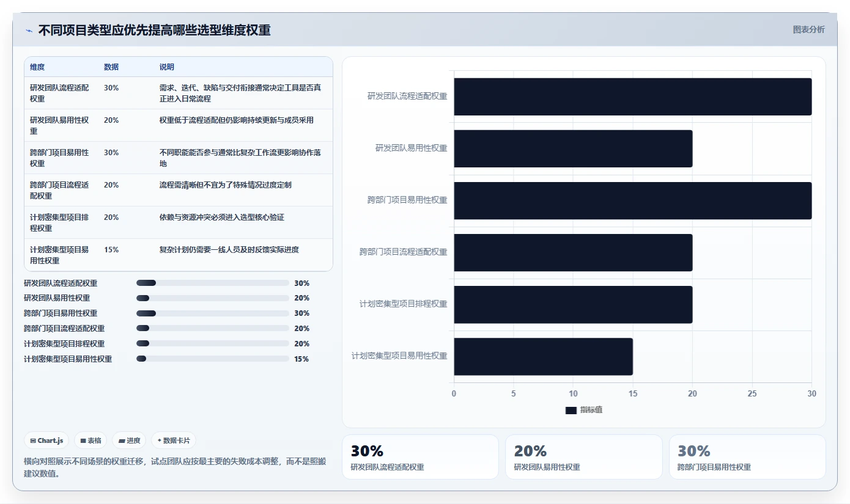Toggle the 指标值 legend entry under the chart
The height and width of the screenshot is (504, 850).
(x=584, y=410)
